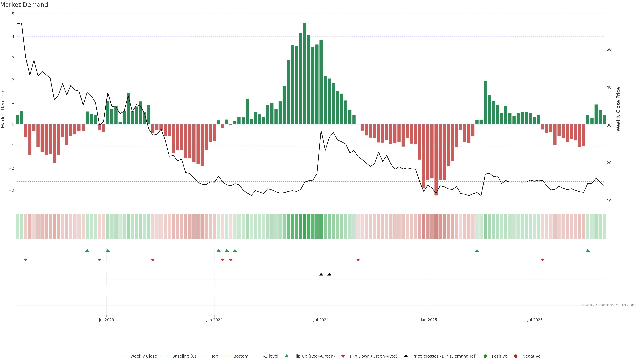Click the red Flip Down legend triangle
Image resolution: width=644 pixels, height=362 pixels.
[343, 356]
